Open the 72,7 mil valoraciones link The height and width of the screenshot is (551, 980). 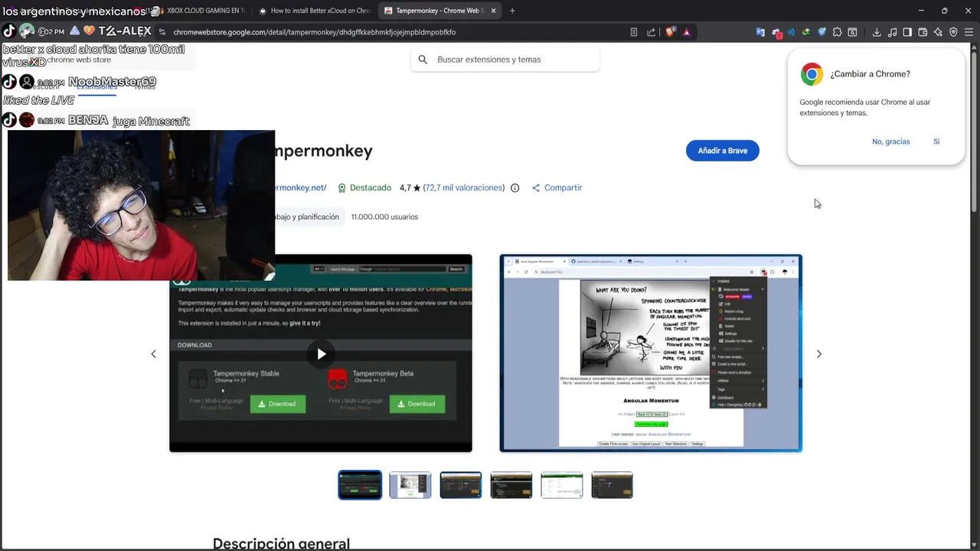tap(464, 187)
